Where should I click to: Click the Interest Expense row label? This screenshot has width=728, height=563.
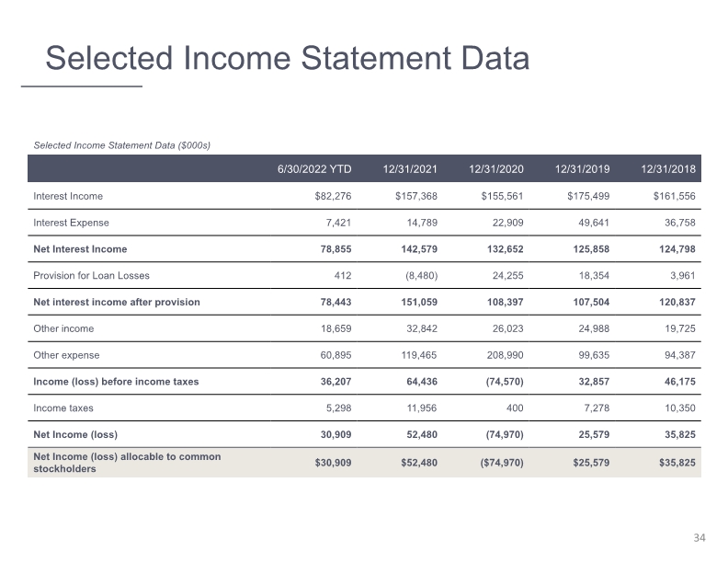(x=71, y=223)
